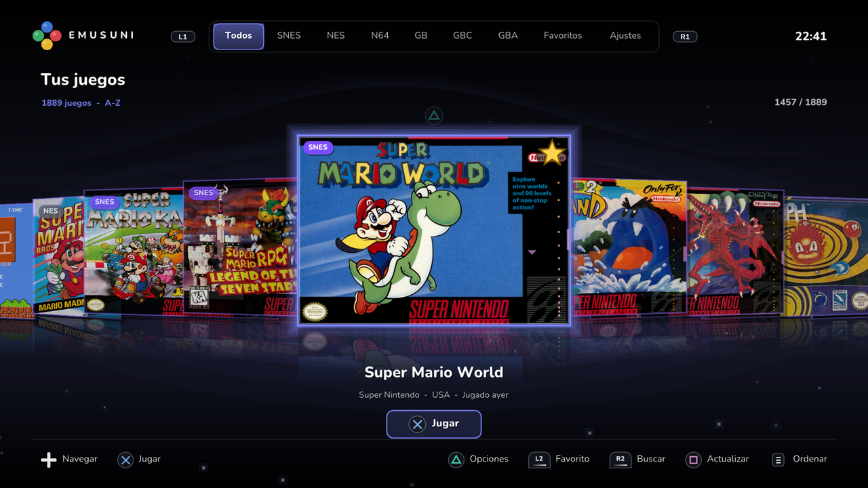Click the R2 Buscar icon
Viewport: 868px width, 488px height.
point(620,460)
